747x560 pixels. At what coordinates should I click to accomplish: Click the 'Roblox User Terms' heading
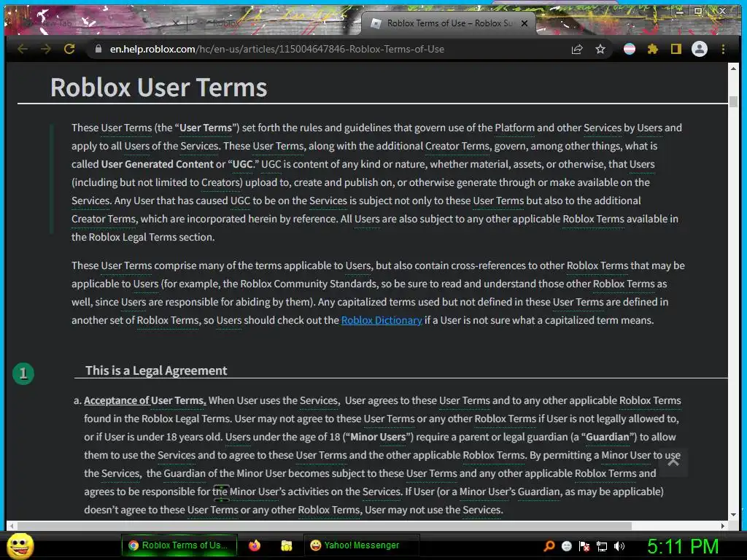coord(158,87)
